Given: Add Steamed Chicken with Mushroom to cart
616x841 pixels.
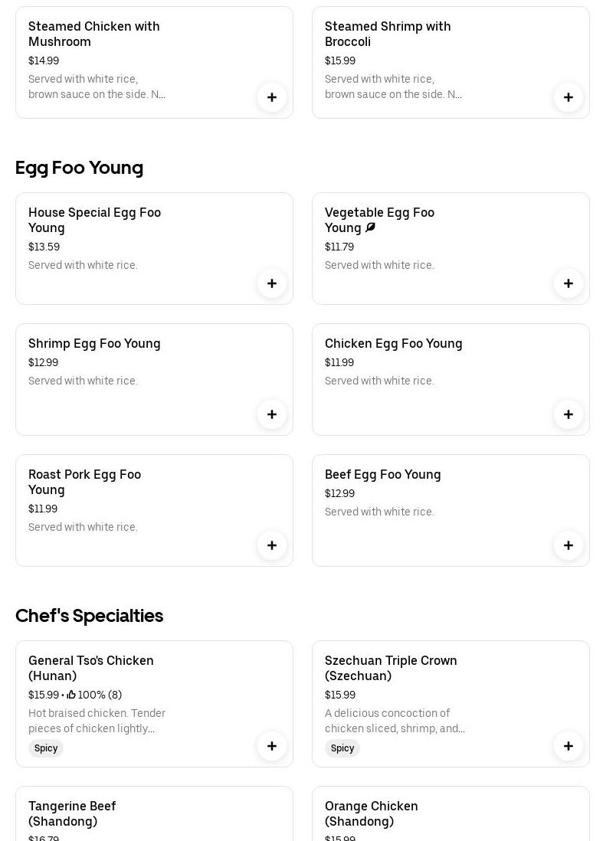Looking at the screenshot, I should [x=272, y=97].
